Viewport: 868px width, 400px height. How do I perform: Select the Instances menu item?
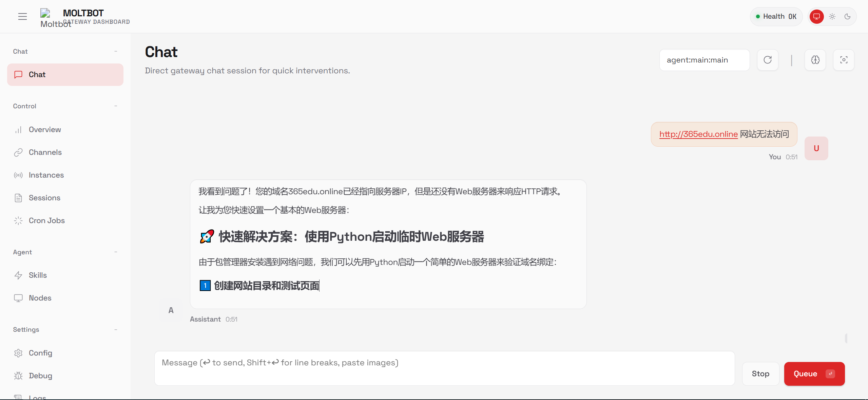46,175
